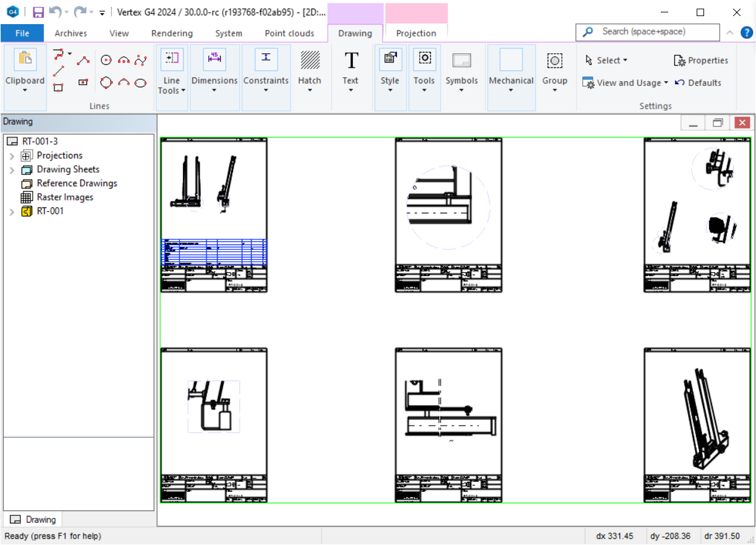756x545 pixels.
Task: Click the Defaults button
Action: point(703,82)
